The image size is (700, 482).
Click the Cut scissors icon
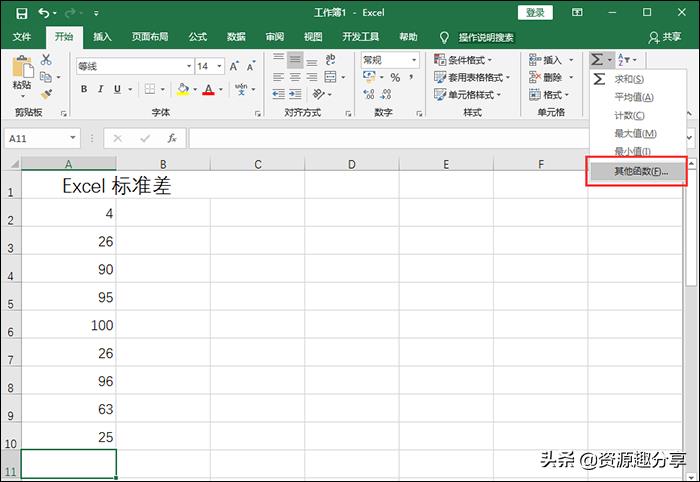pos(46,60)
